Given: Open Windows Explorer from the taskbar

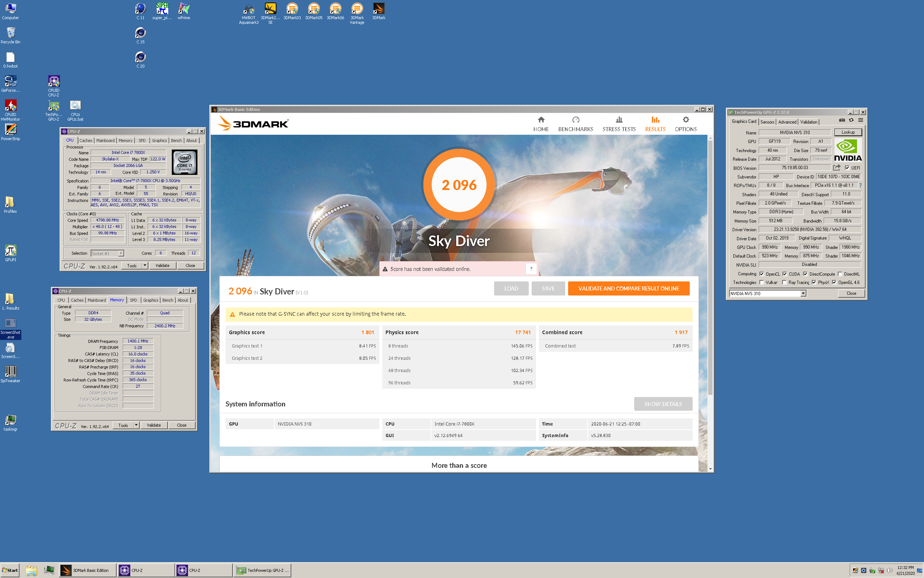Looking at the screenshot, I should tap(31, 570).
